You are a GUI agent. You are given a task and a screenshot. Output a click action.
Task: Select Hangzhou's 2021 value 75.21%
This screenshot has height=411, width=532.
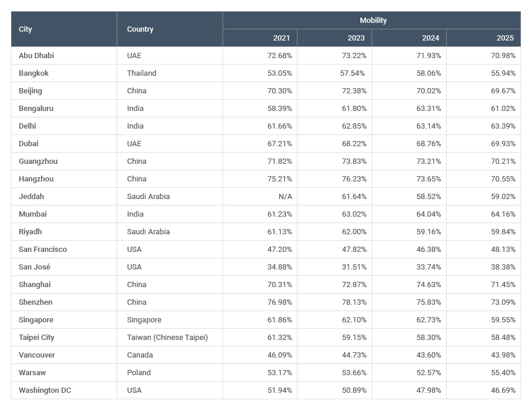pyautogui.click(x=280, y=179)
